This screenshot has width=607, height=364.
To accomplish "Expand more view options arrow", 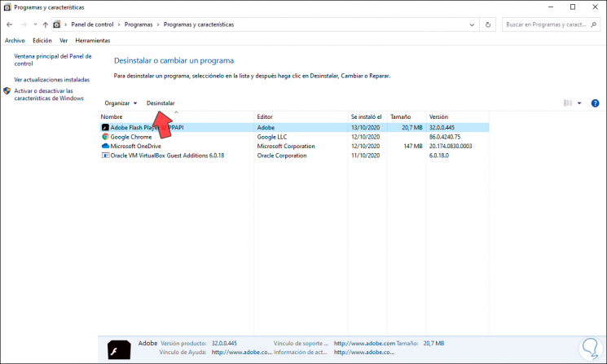I will pyautogui.click(x=579, y=103).
